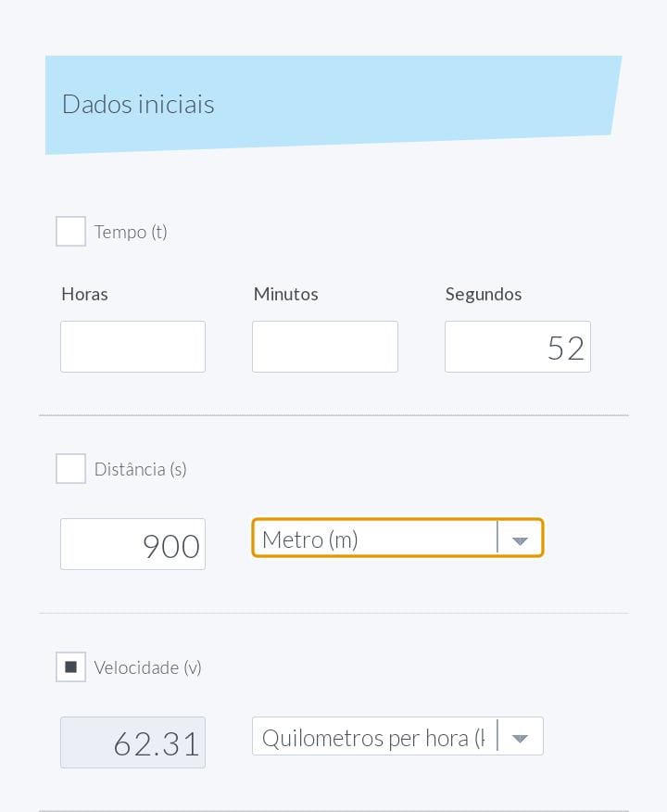Click the Segundos label
The width and height of the screenshot is (667, 812).
[484, 294]
